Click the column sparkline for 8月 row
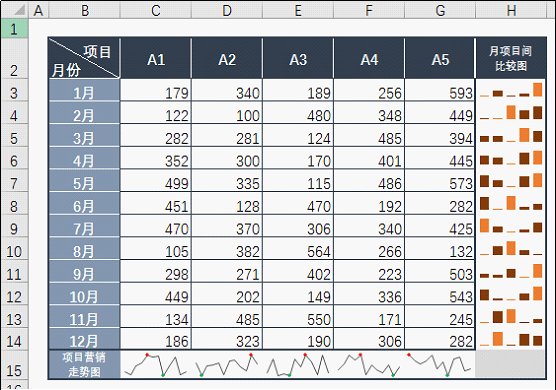The image size is (556, 390). [x=511, y=248]
